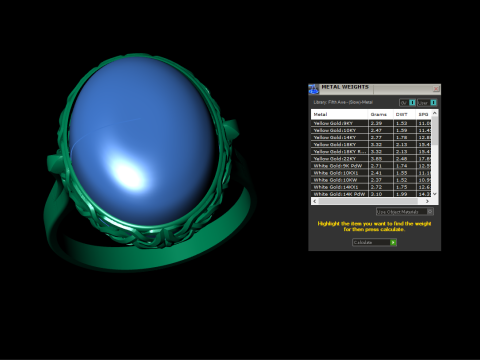Select the Yellow Gold:22KY row
The height and width of the screenshot is (360, 480).
pos(371,159)
